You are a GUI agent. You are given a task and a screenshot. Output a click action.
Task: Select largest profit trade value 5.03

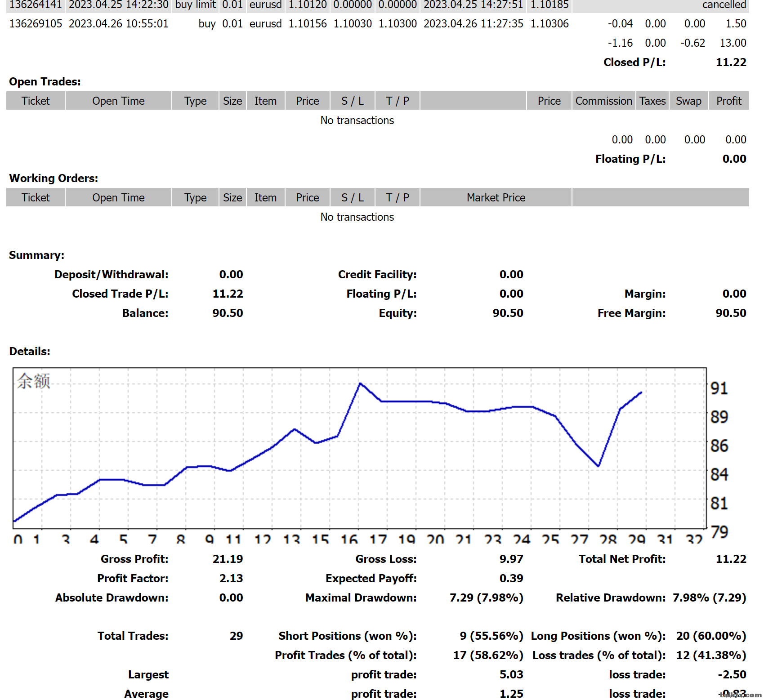click(x=511, y=675)
